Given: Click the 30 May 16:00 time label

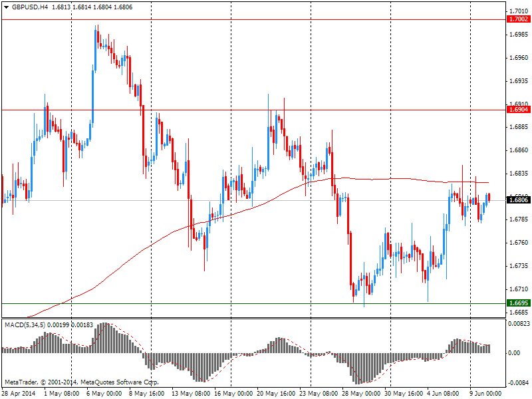Looking at the screenshot, I should coord(404,394).
